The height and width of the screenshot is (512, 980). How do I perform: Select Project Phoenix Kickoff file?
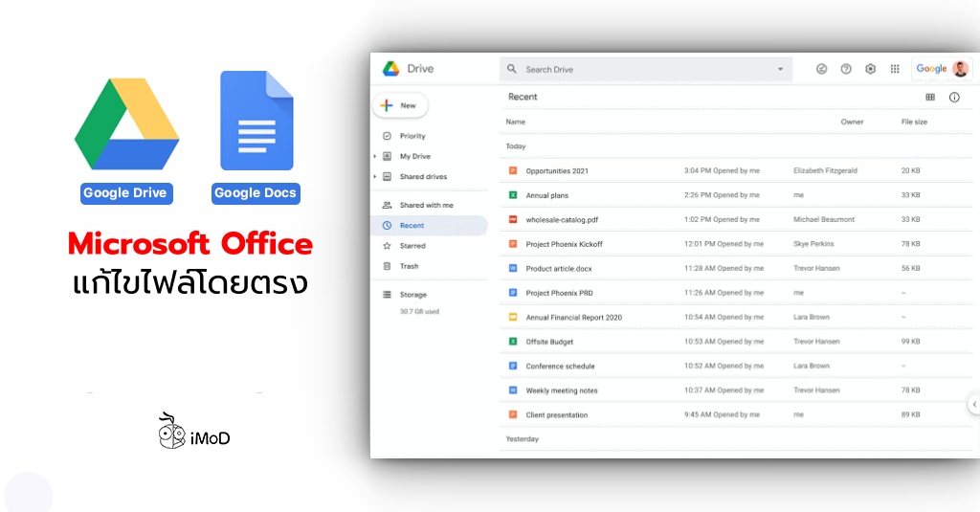[x=736, y=244]
